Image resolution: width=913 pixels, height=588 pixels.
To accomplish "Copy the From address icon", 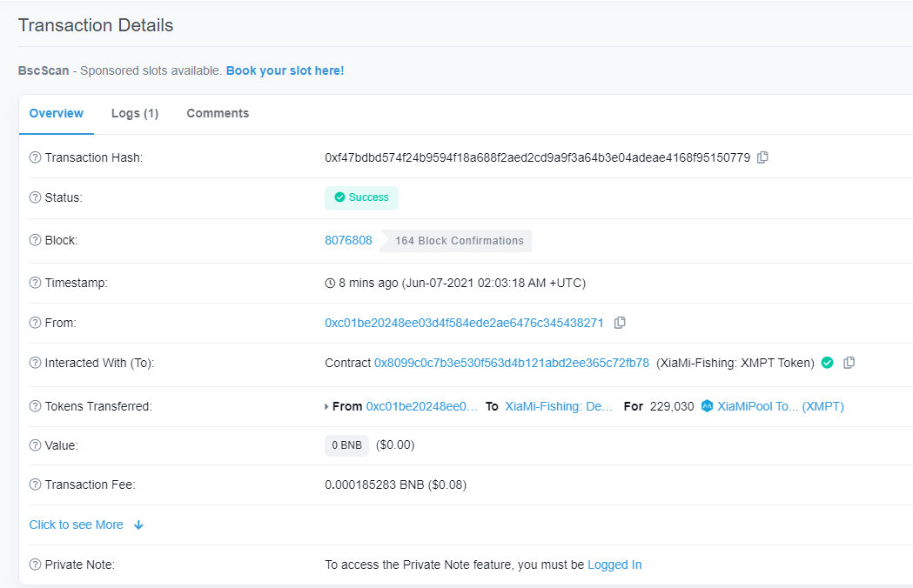I will [x=620, y=323].
